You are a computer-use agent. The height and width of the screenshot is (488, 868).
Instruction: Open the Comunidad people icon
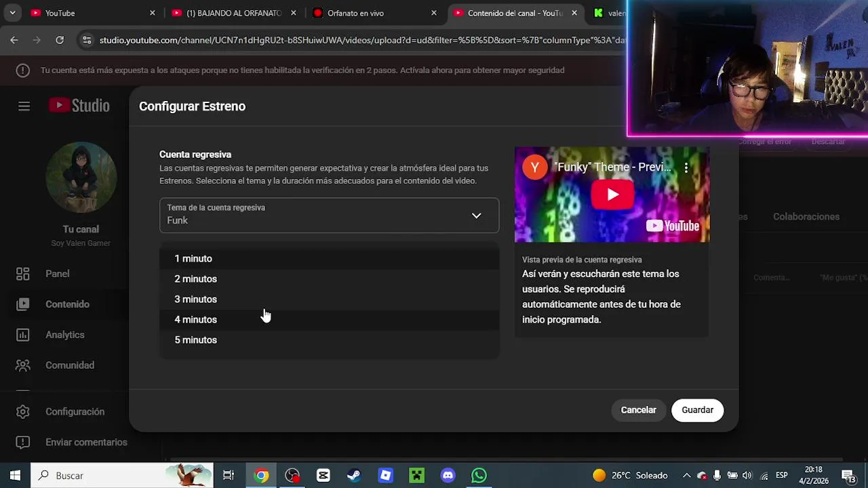tap(23, 365)
